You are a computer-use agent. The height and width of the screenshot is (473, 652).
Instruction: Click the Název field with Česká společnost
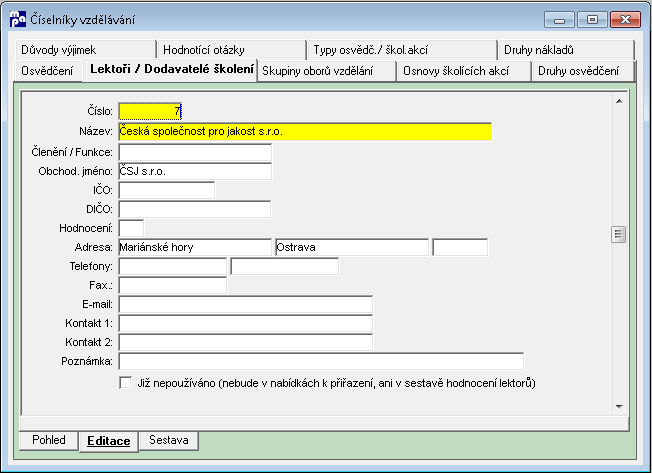(305, 132)
